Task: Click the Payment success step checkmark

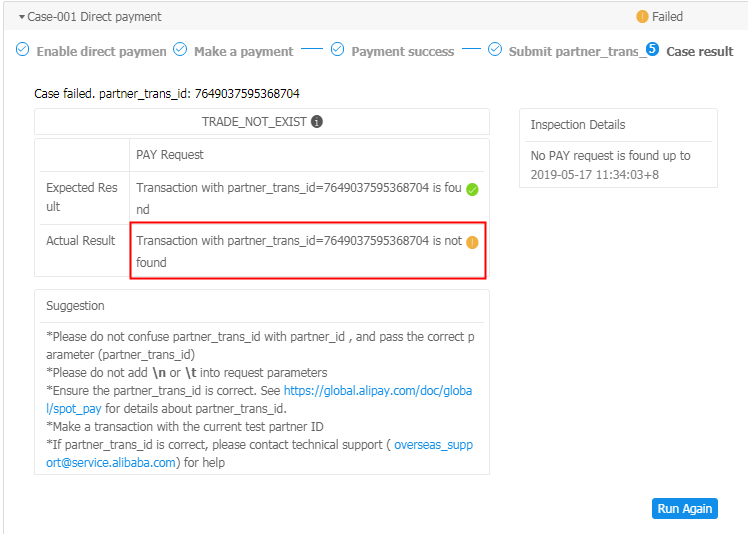Action: [x=337, y=50]
